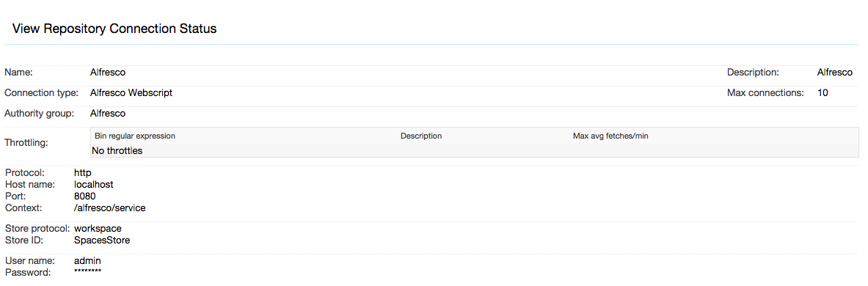Select the Alfresco value in the Name row
Screen dimensions: 868x286
coord(107,73)
